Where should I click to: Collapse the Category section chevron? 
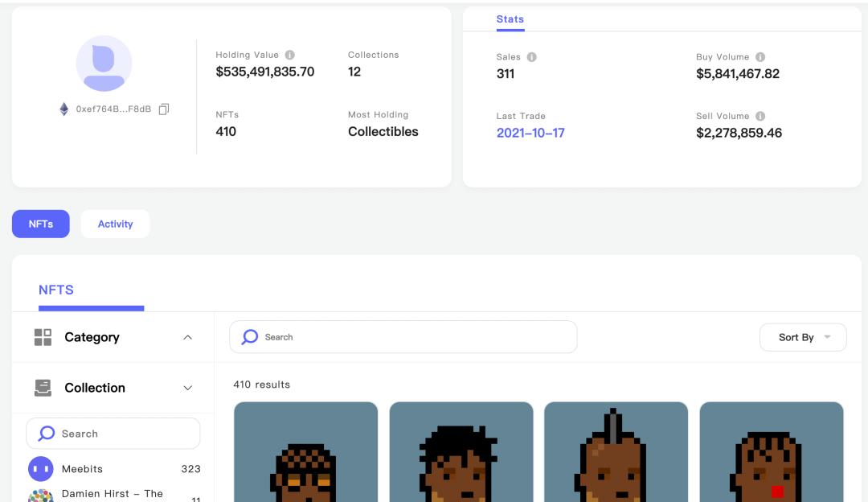[187, 337]
